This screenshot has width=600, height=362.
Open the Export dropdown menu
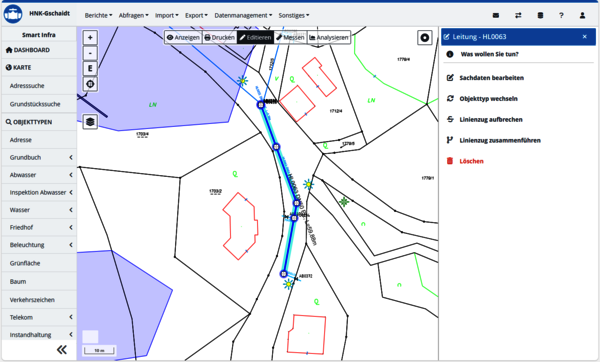[x=196, y=15]
